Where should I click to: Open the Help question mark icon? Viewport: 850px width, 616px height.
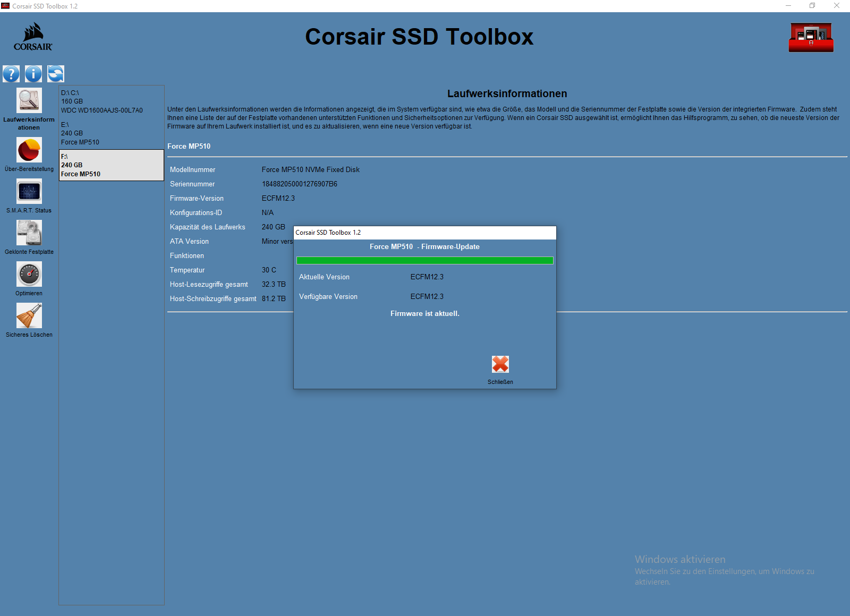pyautogui.click(x=11, y=74)
